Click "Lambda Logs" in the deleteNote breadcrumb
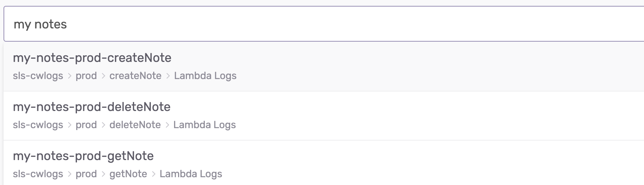This screenshot has width=644, height=185. 204,125
